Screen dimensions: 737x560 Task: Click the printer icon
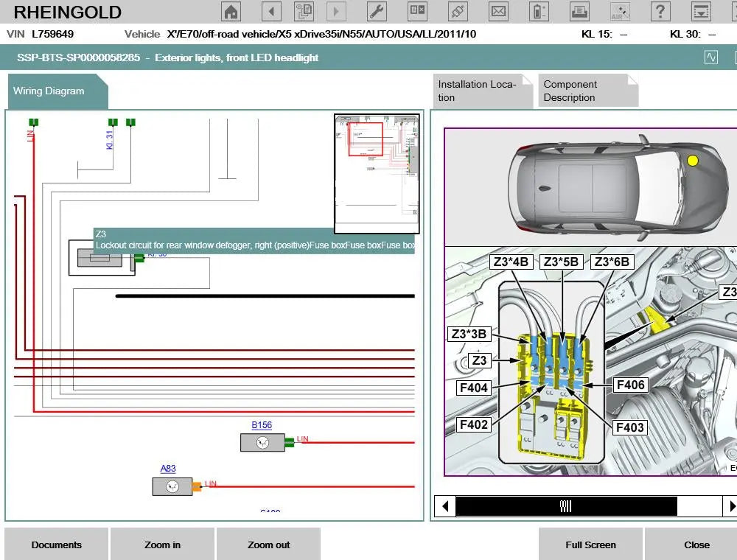click(x=580, y=12)
